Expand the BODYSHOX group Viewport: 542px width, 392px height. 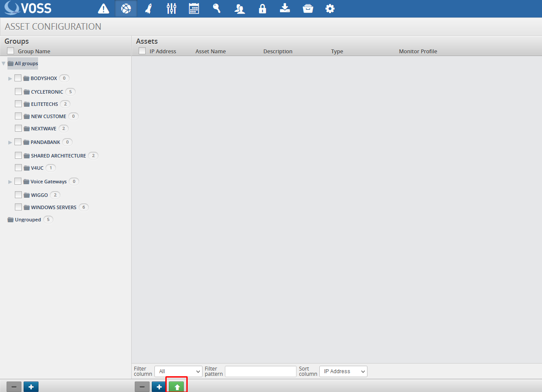tap(10, 79)
